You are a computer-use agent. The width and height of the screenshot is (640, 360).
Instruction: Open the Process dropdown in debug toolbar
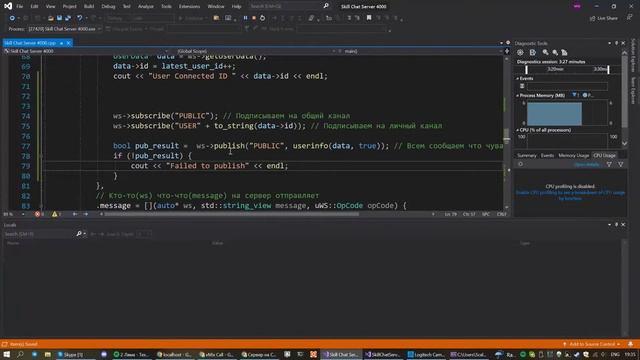click(64, 29)
